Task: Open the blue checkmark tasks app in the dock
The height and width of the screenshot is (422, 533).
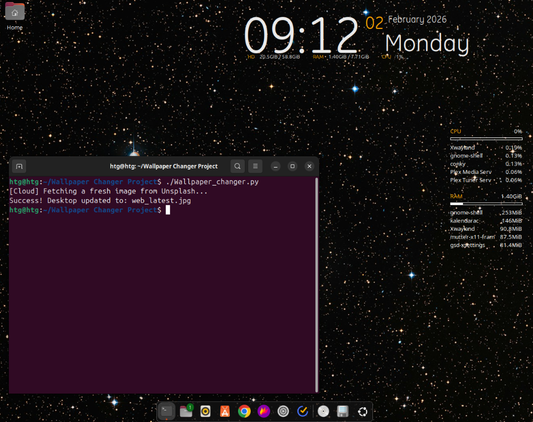Action: coord(302,411)
